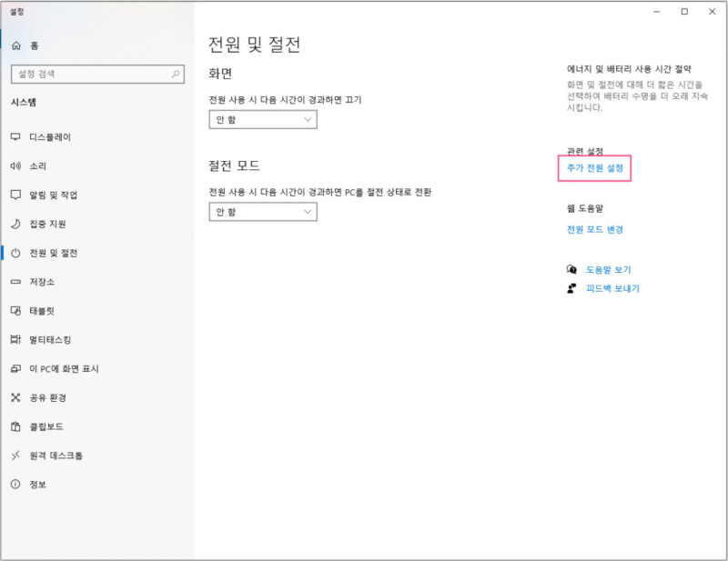This screenshot has height=561, width=728.
Task: Click the Clipboard icon
Action: [x=15, y=426]
